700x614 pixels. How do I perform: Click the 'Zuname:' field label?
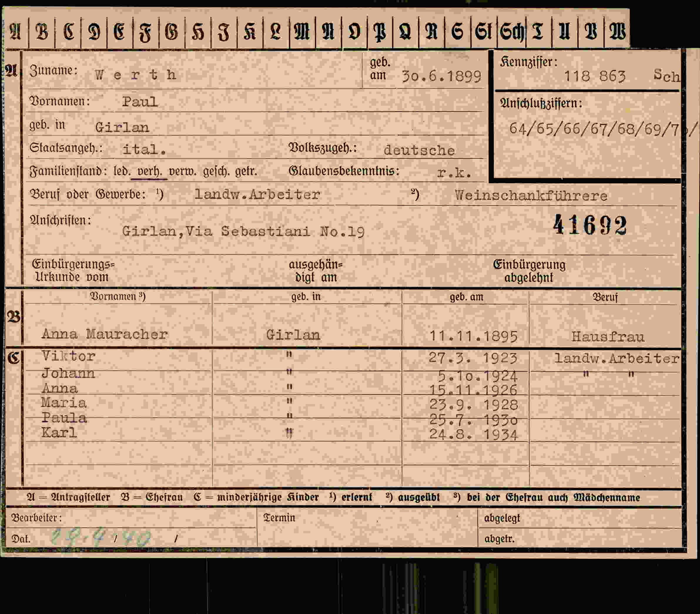click(53, 71)
